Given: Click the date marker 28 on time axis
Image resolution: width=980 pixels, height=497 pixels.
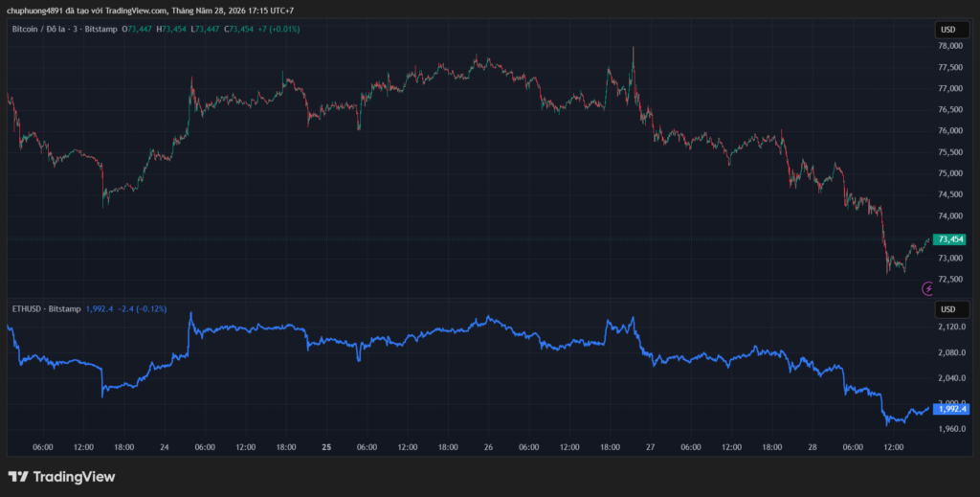Looking at the screenshot, I should tap(812, 447).
